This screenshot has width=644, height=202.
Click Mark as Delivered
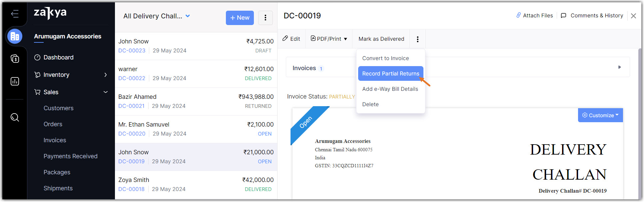coord(381,39)
